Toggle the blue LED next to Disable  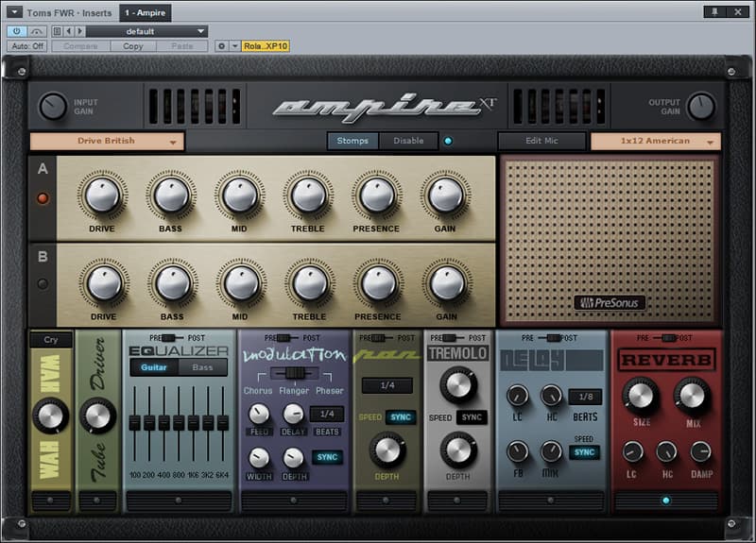coord(448,141)
